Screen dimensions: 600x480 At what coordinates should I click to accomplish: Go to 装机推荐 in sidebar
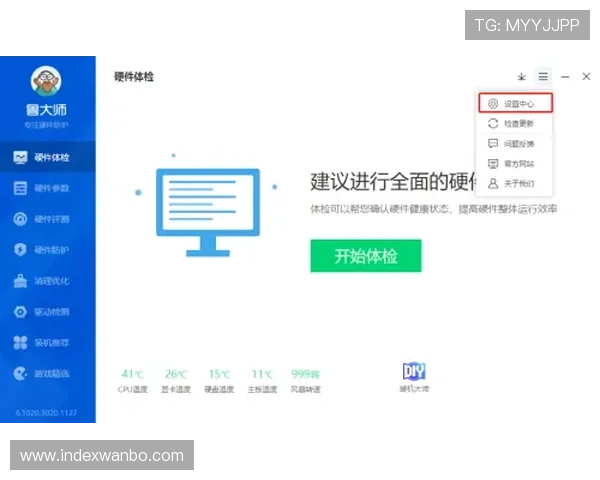(x=48, y=343)
